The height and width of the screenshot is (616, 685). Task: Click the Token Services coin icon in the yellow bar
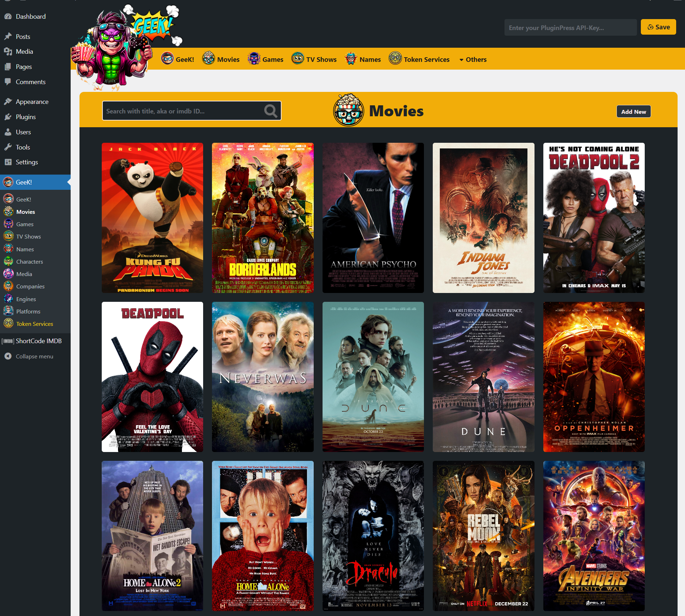pos(395,58)
